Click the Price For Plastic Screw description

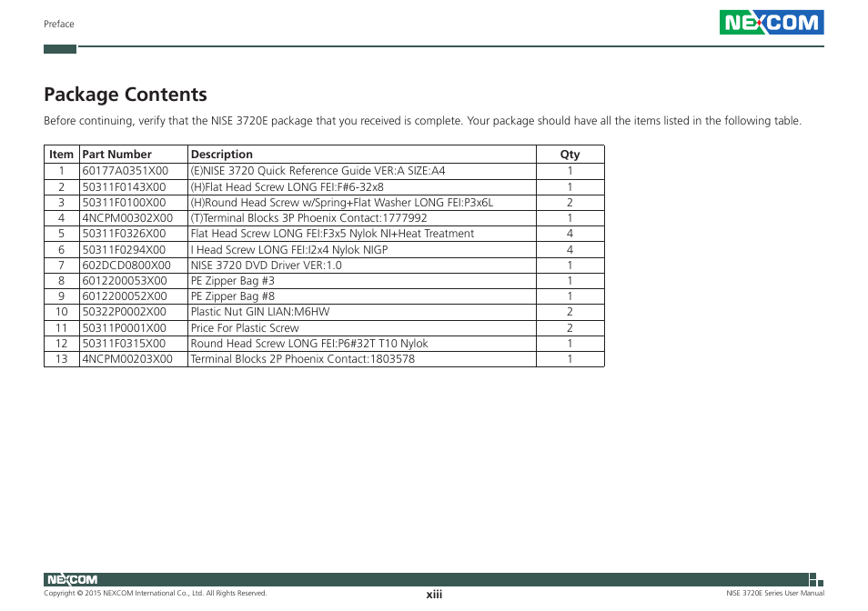click(x=245, y=328)
